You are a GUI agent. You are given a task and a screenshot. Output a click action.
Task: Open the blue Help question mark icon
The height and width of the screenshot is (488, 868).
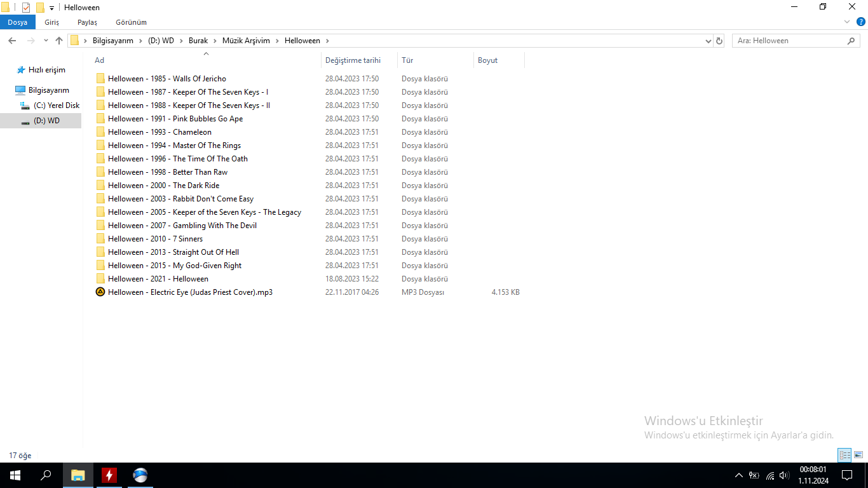[860, 22]
